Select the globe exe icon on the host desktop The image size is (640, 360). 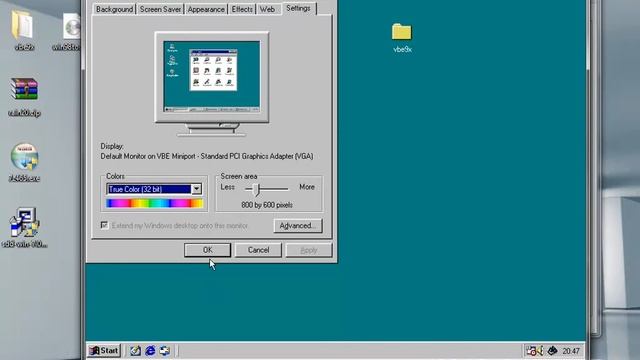(24, 162)
